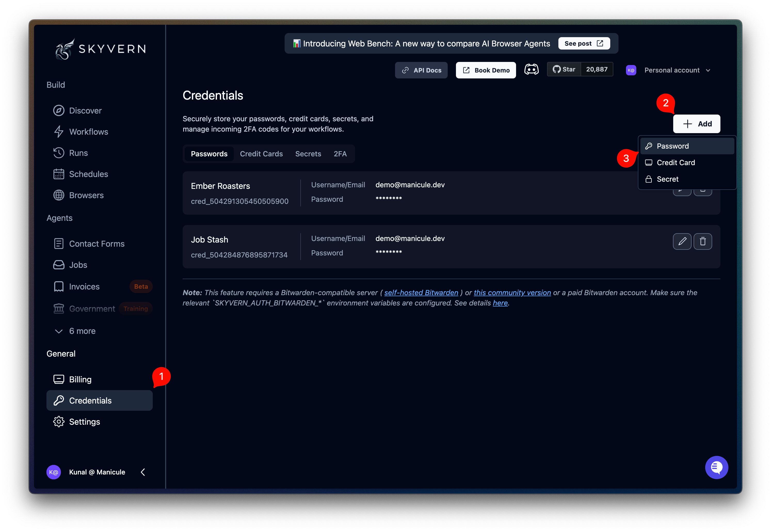Open the Invoices beta agent
Viewport: 771px width, 532px height.
[99, 287]
